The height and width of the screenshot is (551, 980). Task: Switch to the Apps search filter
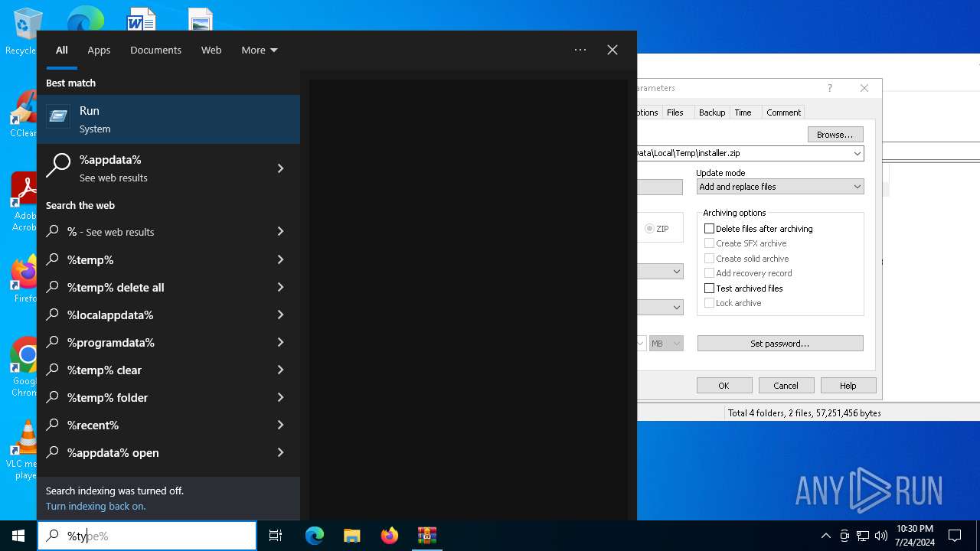(x=99, y=50)
